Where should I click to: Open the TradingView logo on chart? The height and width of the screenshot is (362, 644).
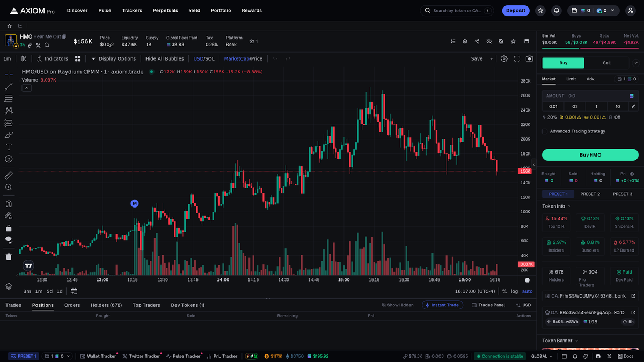coord(28,265)
